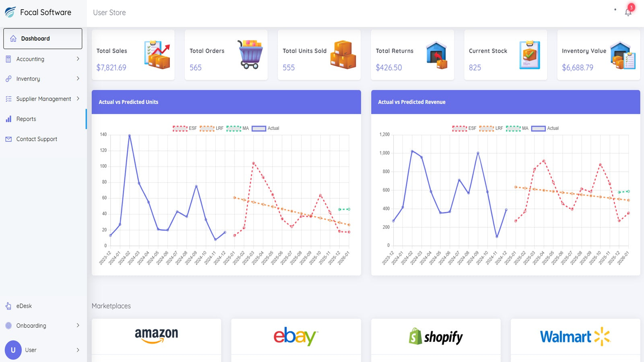Open the notifications bell icon
The width and height of the screenshot is (644, 362).
(x=628, y=12)
